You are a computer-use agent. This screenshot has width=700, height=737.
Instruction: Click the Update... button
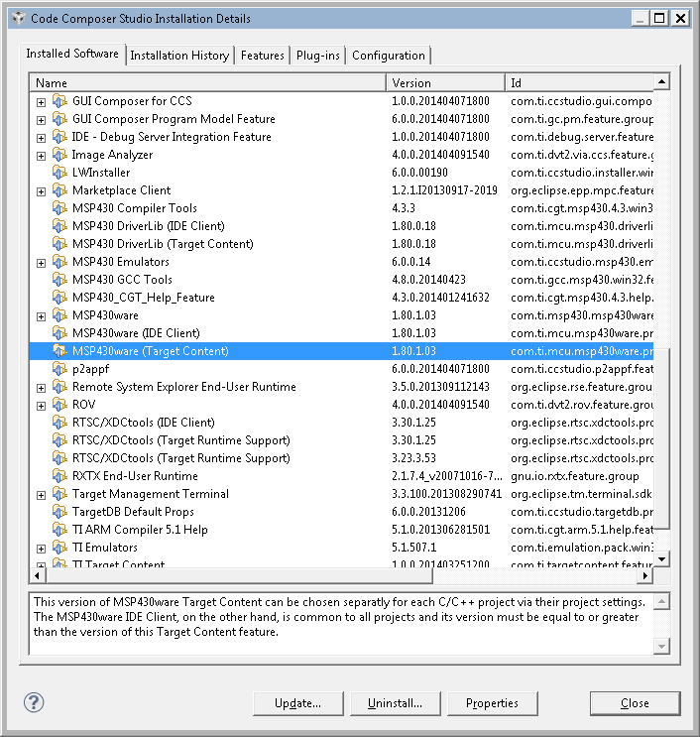coord(297,703)
